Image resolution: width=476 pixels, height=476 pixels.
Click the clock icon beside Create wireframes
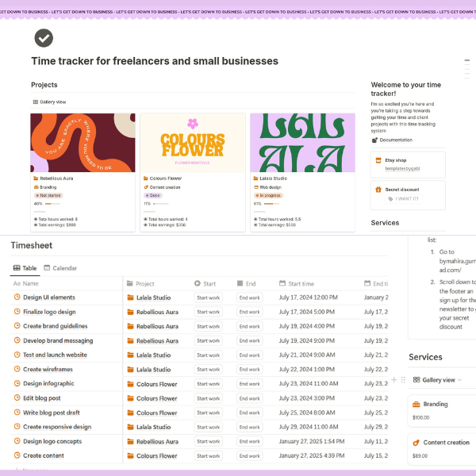(x=17, y=369)
